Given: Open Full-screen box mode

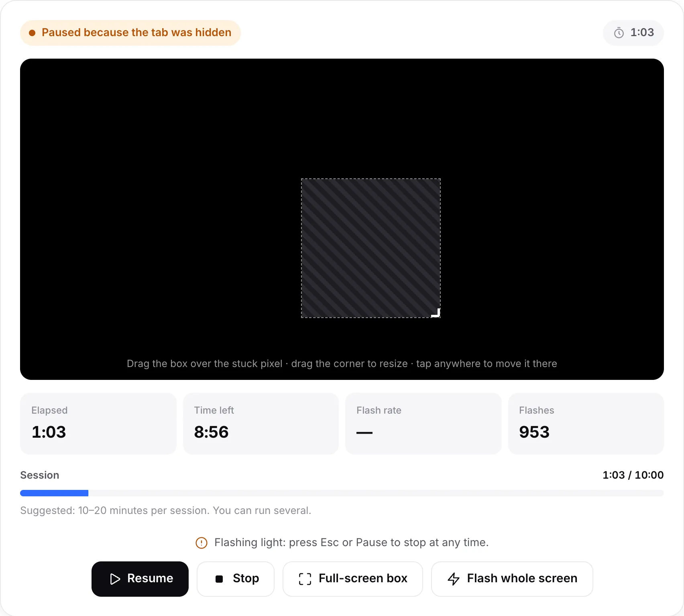Looking at the screenshot, I should 353,579.
